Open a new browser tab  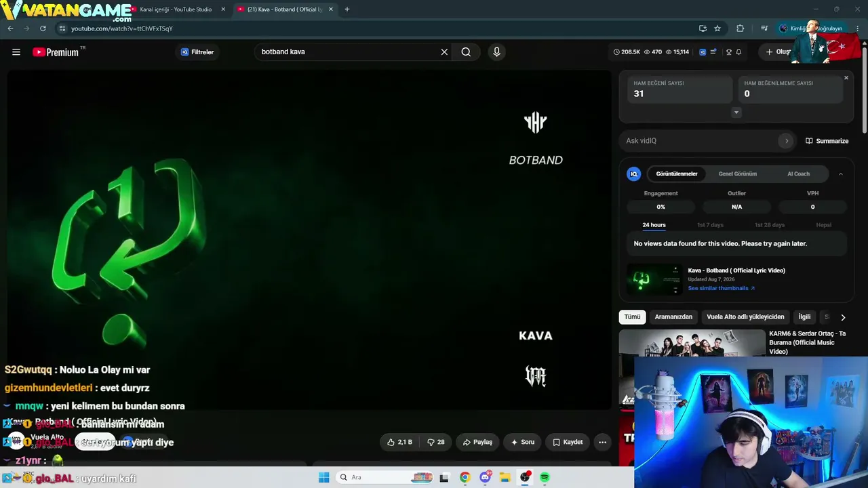pos(347,9)
